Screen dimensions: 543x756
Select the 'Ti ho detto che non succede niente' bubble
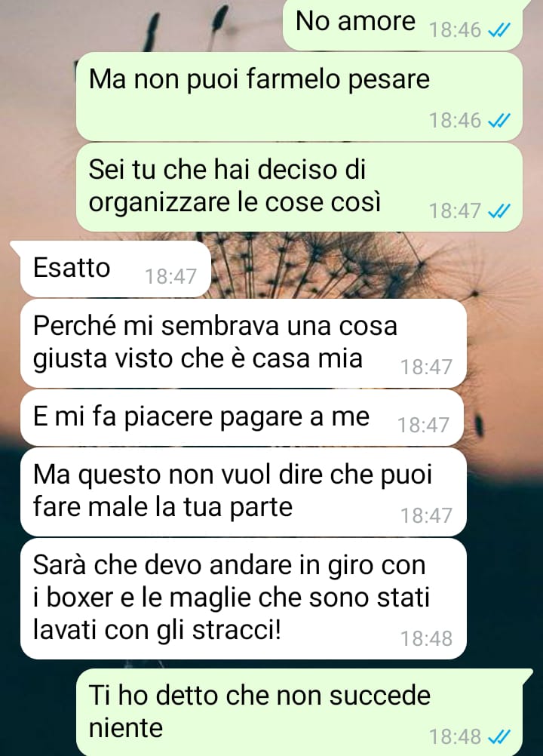coord(299,712)
